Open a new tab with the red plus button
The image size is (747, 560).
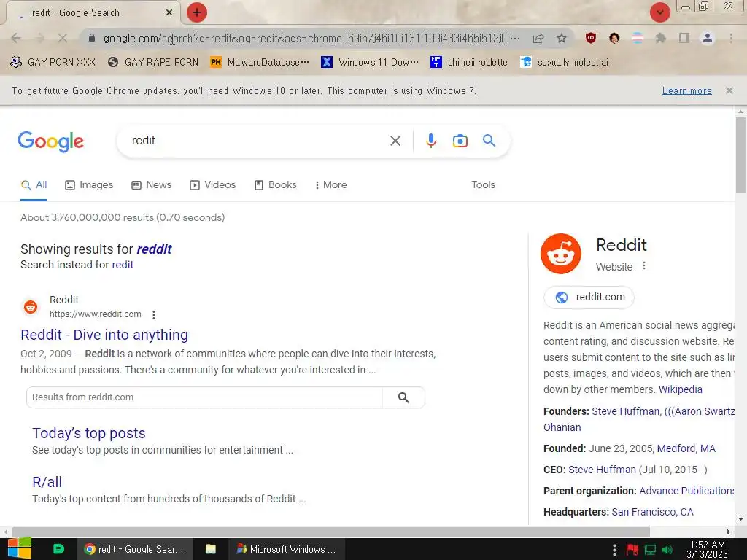click(x=197, y=12)
